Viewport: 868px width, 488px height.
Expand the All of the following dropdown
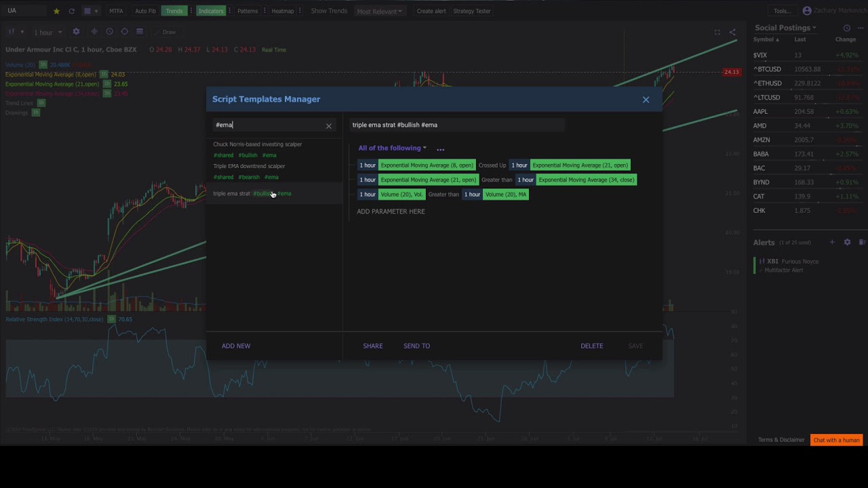click(x=393, y=148)
